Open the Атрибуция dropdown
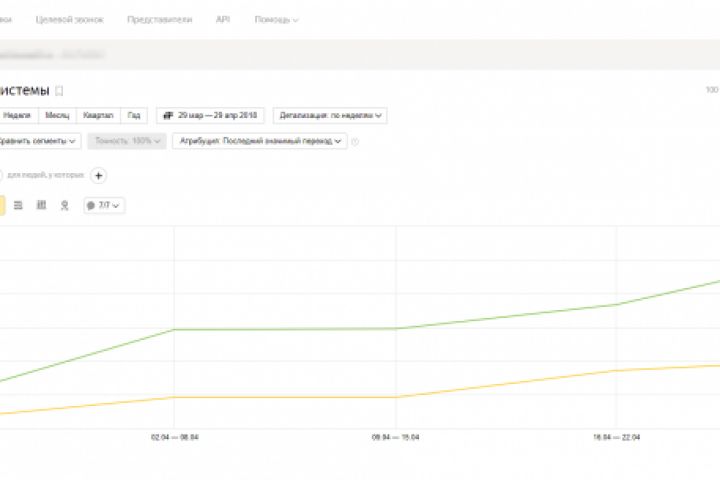 coord(260,141)
